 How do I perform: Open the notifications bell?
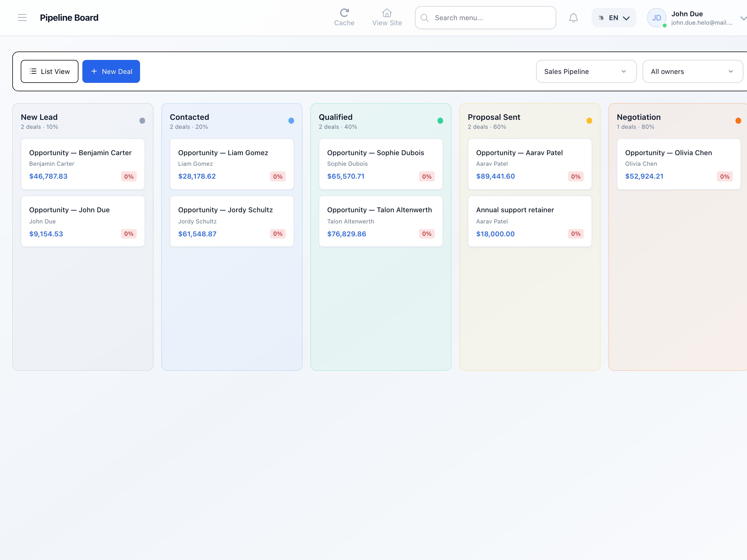click(573, 18)
